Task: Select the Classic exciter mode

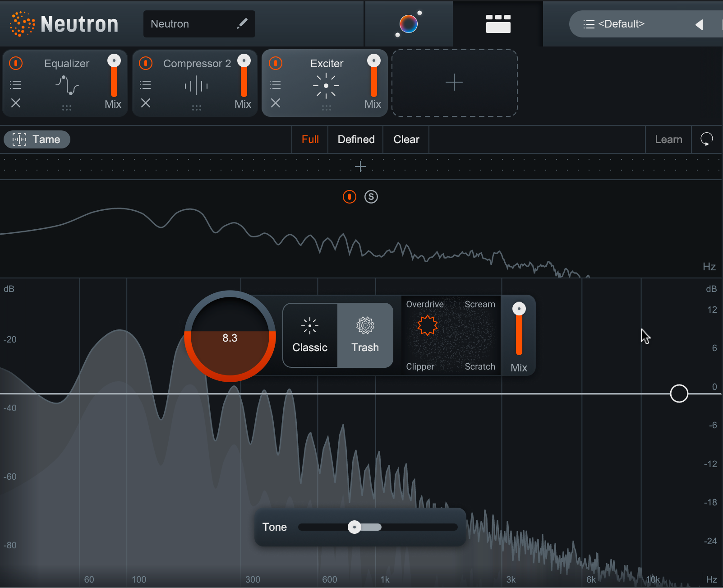Action: click(x=310, y=335)
